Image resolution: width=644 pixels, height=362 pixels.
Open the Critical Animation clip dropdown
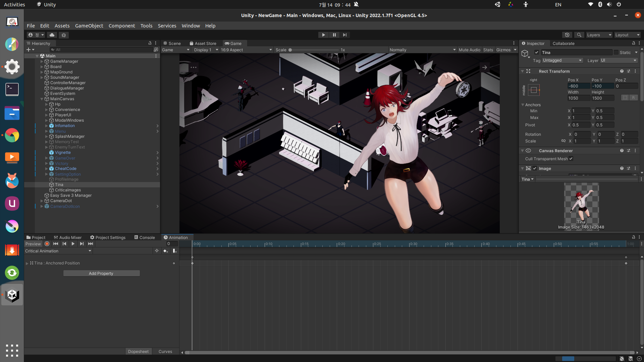point(58,251)
